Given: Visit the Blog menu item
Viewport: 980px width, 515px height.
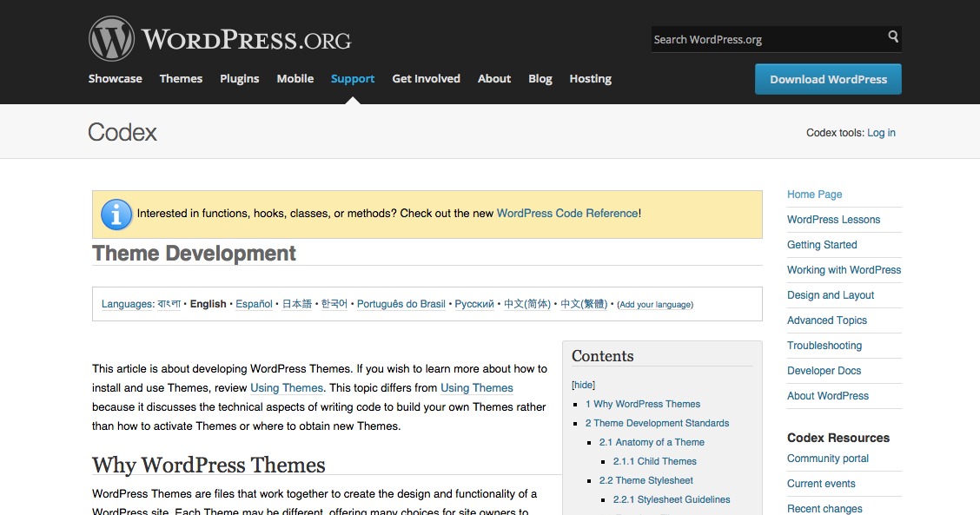Looking at the screenshot, I should (x=540, y=79).
